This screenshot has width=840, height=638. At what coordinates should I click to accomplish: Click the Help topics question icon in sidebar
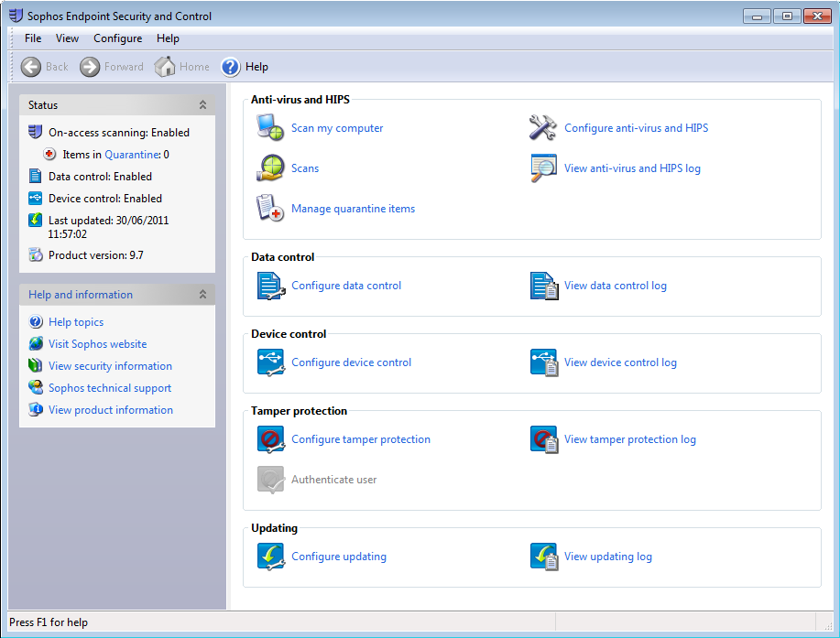tap(36, 321)
